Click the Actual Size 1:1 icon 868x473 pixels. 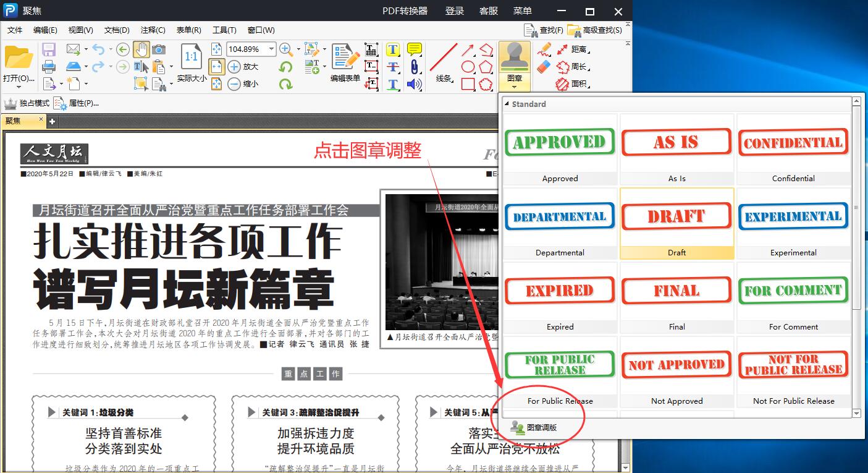(x=191, y=57)
